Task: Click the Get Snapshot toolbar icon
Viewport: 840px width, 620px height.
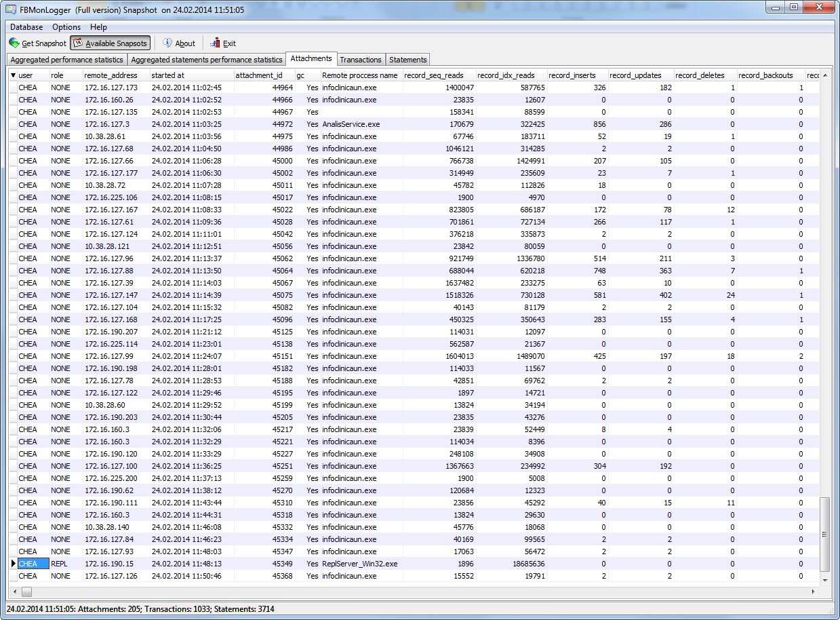Action: pos(14,43)
